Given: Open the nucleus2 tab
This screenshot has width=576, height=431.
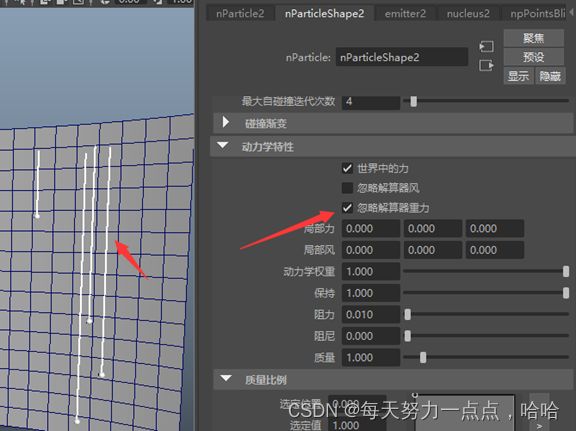Looking at the screenshot, I should point(468,14).
